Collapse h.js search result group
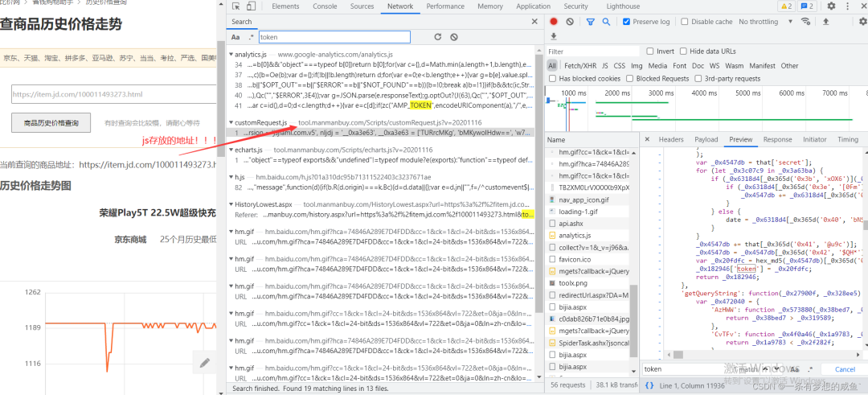Image resolution: width=868 pixels, height=395 pixels. click(231, 177)
